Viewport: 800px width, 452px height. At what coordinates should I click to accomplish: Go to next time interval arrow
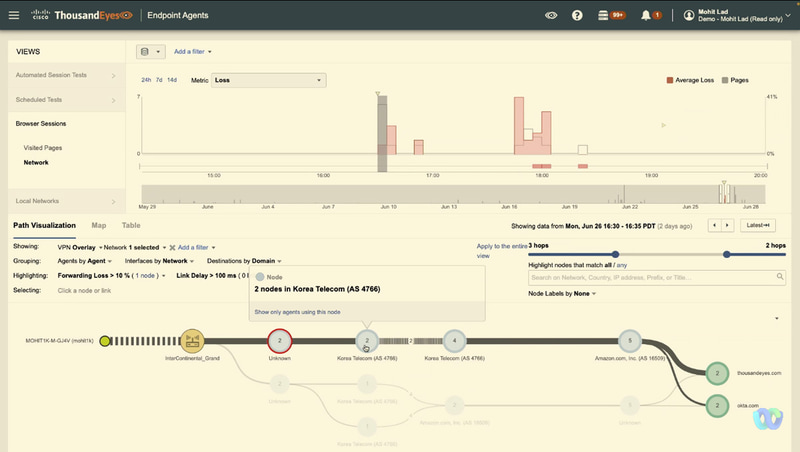[728, 225]
